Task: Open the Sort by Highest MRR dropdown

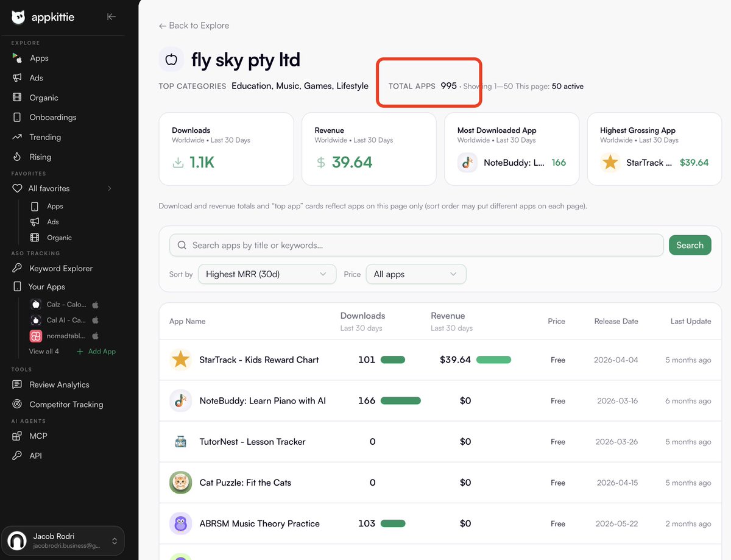Action: coord(267,274)
